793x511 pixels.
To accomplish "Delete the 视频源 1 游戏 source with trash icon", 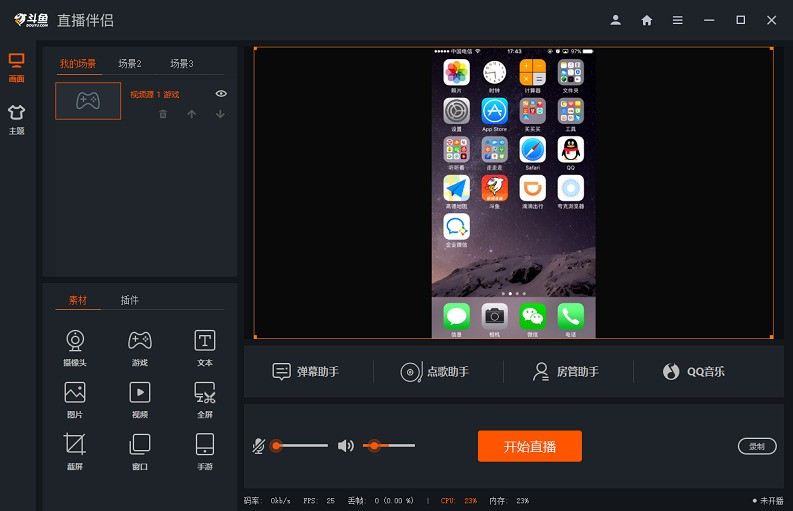I will [x=163, y=114].
